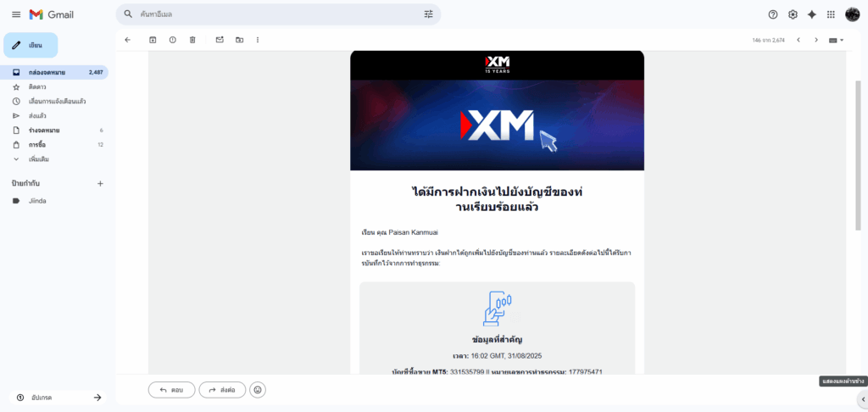Viewport: 868px width, 412px height.
Task: Mark the email as unread
Action: (220, 40)
